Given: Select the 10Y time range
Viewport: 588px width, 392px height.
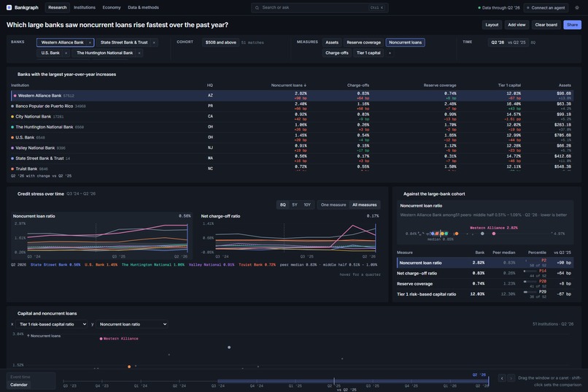Looking at the screenshot, I should pos(307,205).
